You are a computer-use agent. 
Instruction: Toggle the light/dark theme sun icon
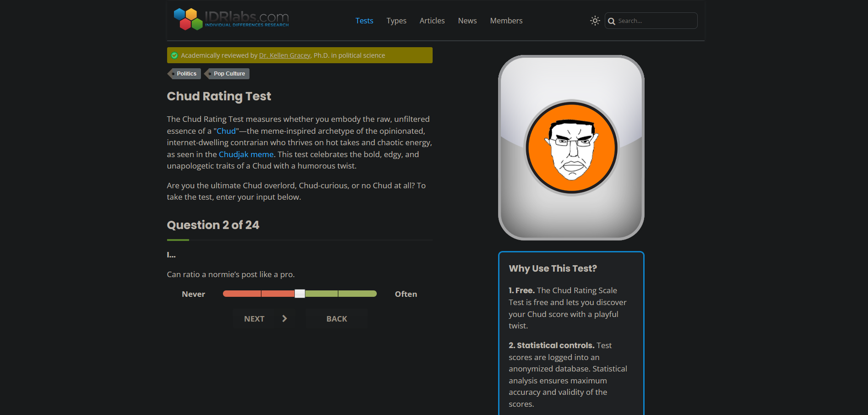coord(595,21)
